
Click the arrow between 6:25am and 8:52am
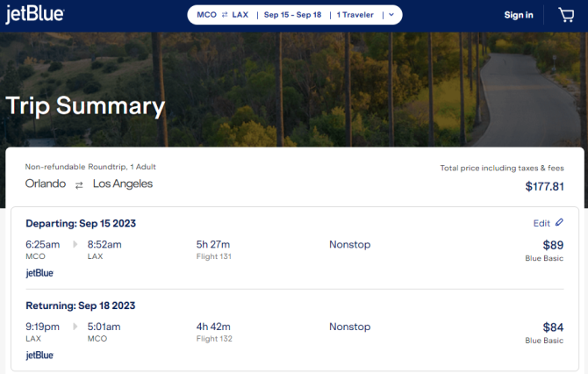(x=75, y=244)
